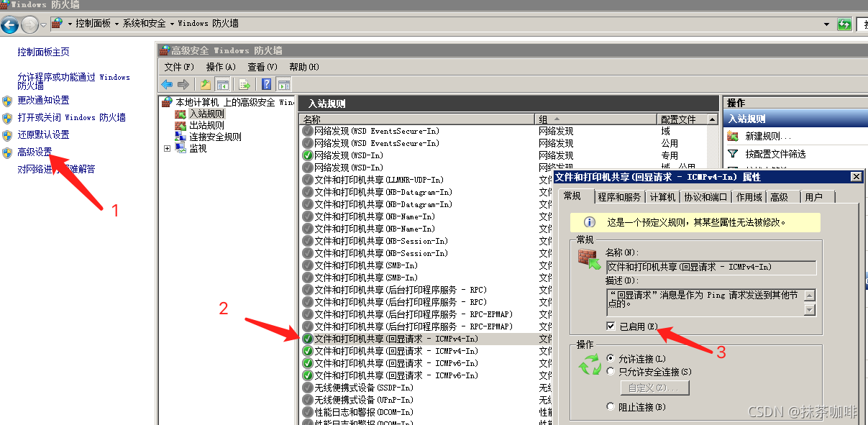Click the info icon in the yellow notice bar
The width and height of the screenshot is (868, 425).
click(x=589, y=222)
